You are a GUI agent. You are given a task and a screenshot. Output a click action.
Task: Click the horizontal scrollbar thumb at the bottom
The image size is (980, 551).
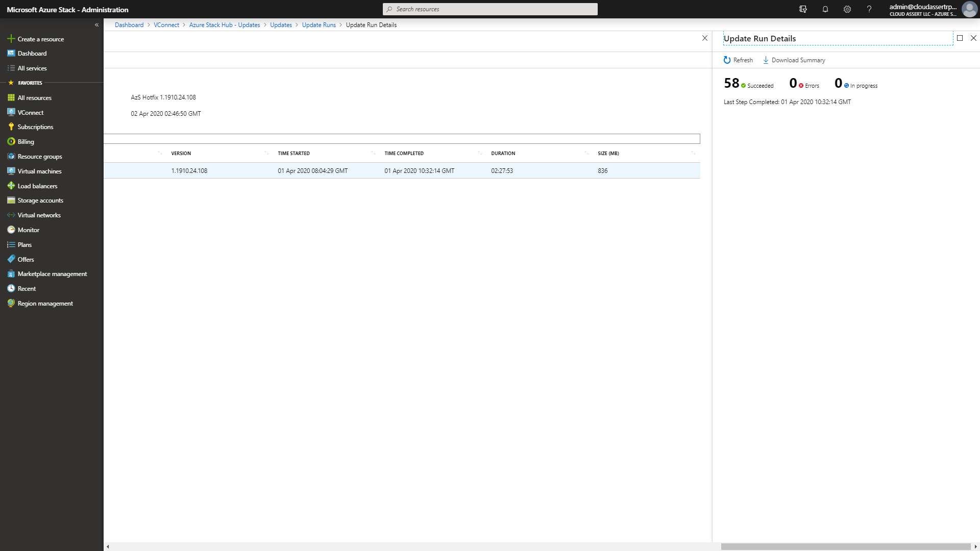pos(845,546)
